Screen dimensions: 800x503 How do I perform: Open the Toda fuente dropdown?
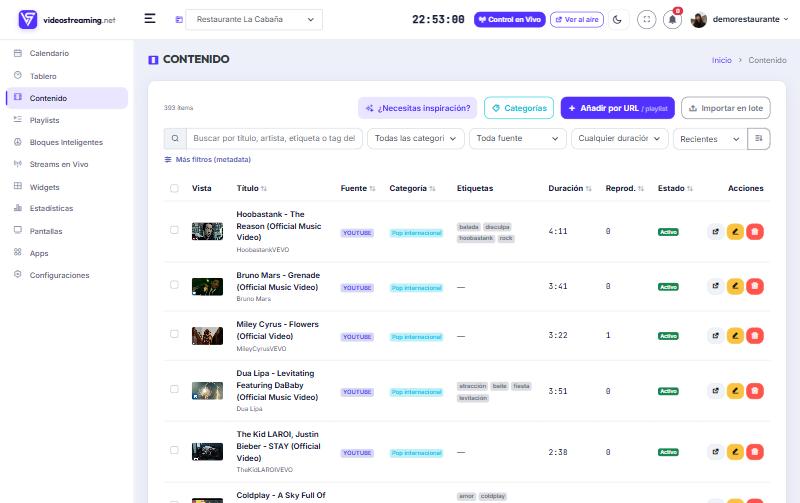tap(517, 138)
